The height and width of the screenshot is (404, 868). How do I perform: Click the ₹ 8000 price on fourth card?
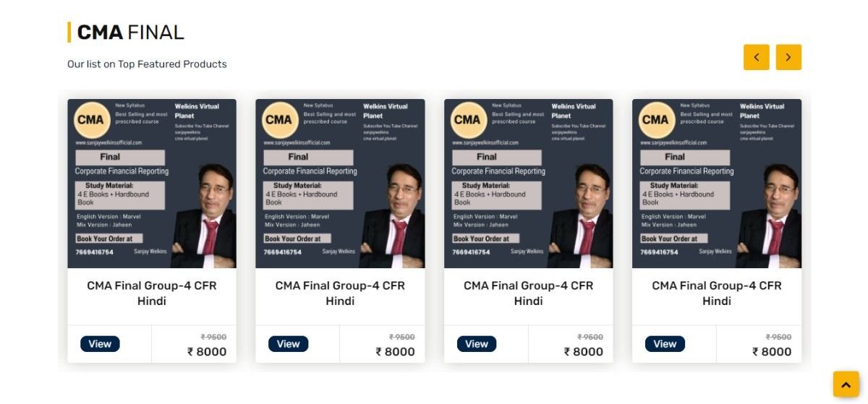pos(772,352)
